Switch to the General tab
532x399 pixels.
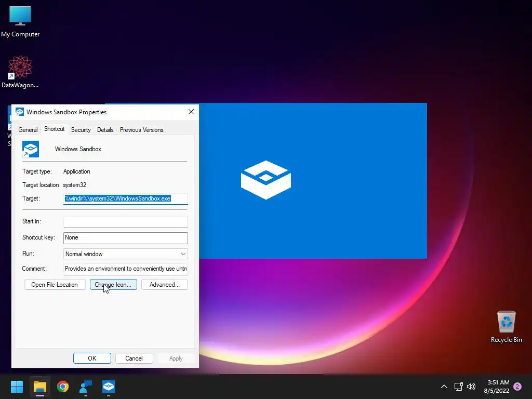28,129
